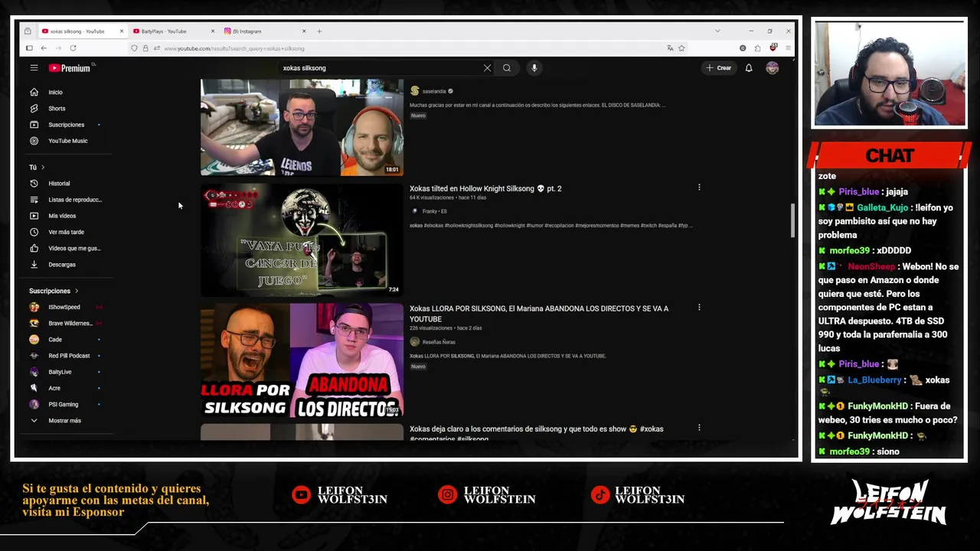Click the YouTube search input field
Image resolution: width=980 pixels, height=551 pixels.
click(x=379, y=68)
